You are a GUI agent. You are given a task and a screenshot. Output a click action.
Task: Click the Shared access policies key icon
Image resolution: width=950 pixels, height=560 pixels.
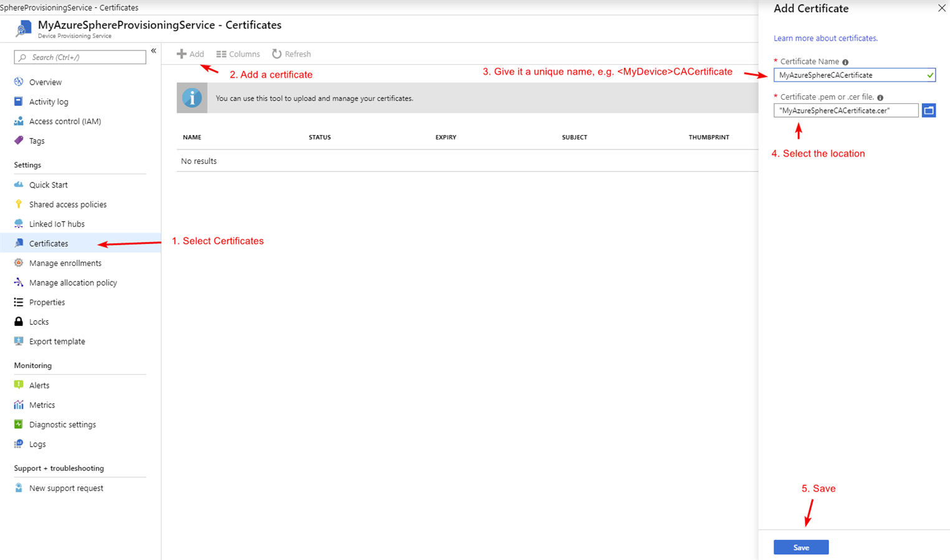click(x=19, y=204)
